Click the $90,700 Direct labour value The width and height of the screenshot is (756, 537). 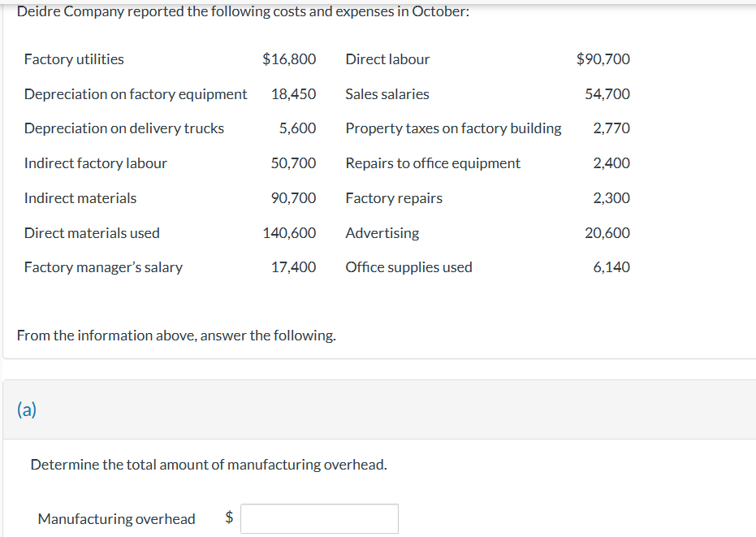click(x=603, y=58)
